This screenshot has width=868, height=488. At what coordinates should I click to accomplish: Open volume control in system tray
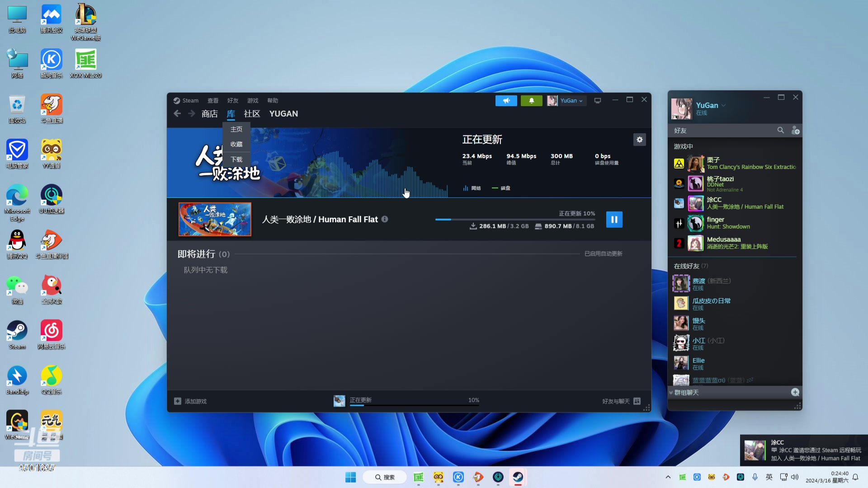pos(795,477)
